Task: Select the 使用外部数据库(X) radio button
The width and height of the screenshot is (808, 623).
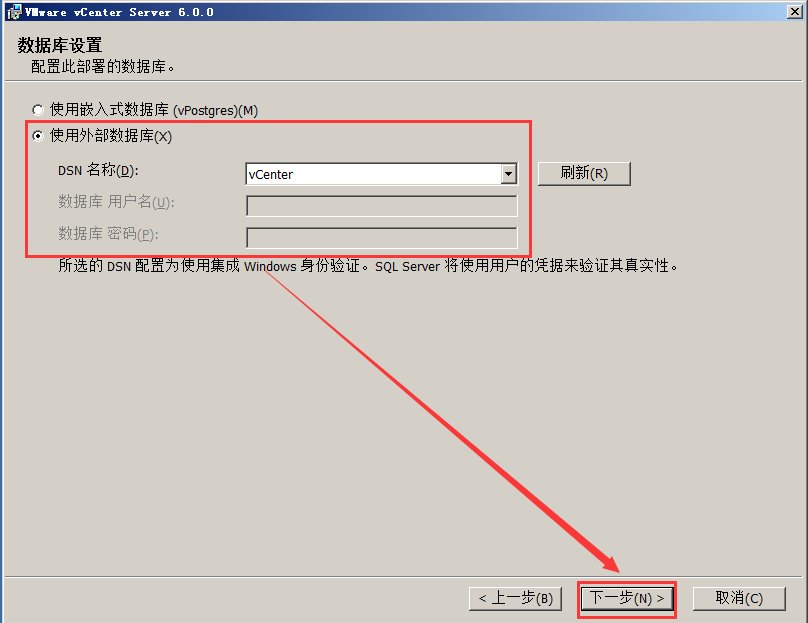Action: (x=38, y=136)
